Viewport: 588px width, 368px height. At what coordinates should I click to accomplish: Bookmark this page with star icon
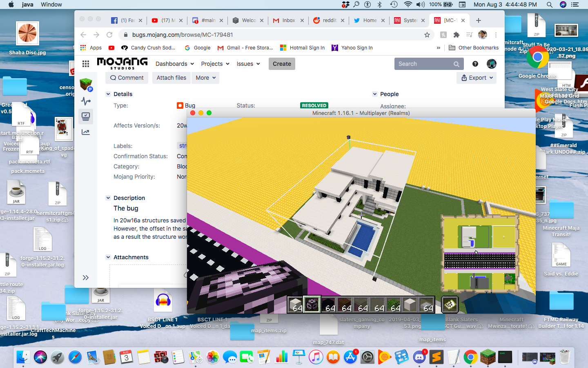pyautogui.click(x=427, y=35)
